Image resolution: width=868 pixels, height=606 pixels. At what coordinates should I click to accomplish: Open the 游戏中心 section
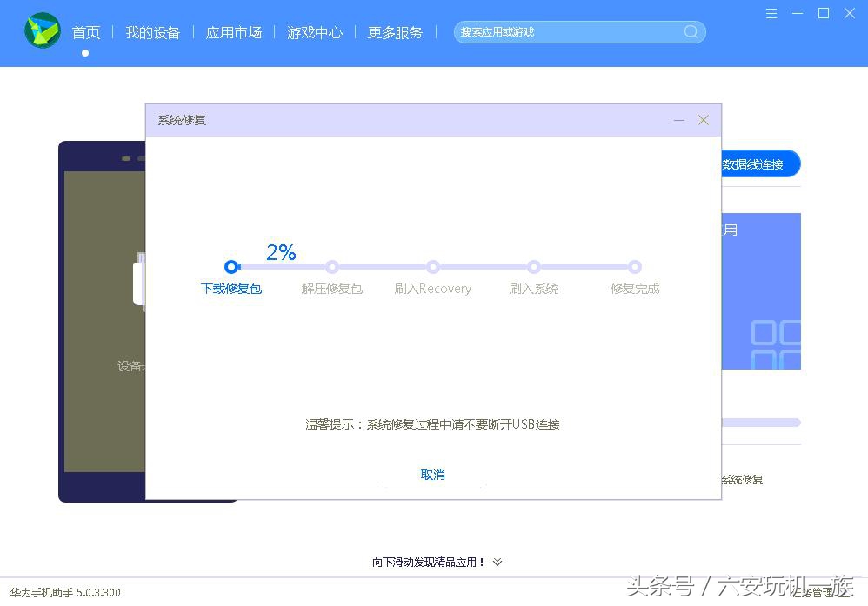pos(315,32)
